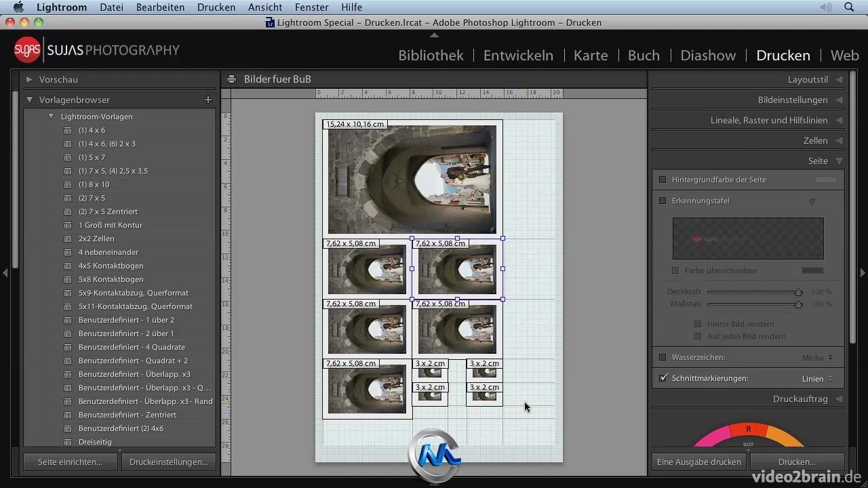
Task: Enable Erkennungstafel checkbox
Action: [x=663, y=201]
